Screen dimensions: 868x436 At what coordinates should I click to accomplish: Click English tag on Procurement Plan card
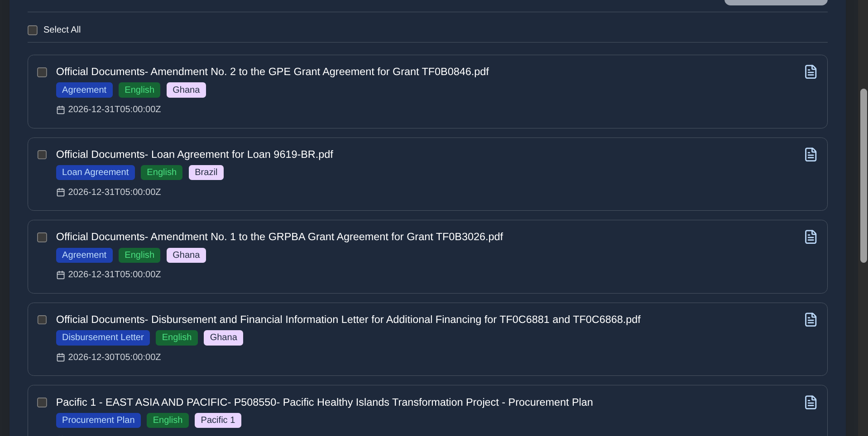pyautogui.click(x=168, y=420)
